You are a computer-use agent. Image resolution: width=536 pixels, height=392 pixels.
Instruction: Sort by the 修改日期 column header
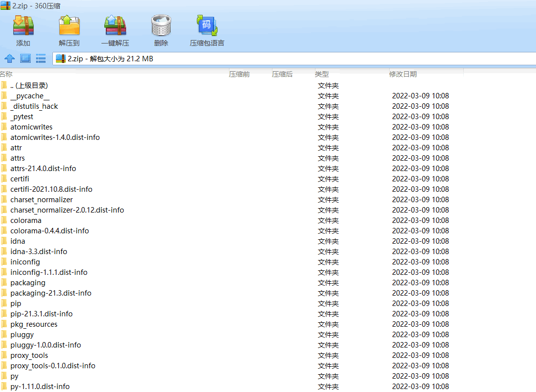click(x=402, y=74)
